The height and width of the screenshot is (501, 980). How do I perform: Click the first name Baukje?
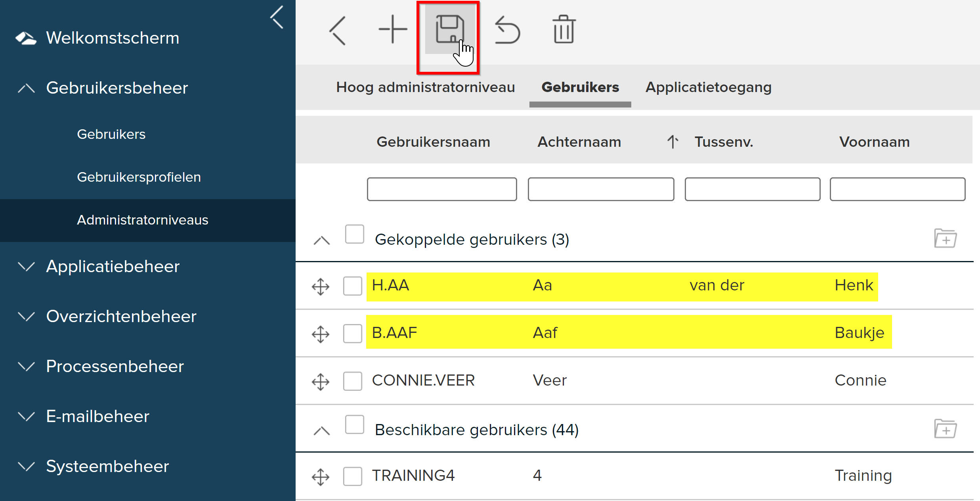click(860, 333)
